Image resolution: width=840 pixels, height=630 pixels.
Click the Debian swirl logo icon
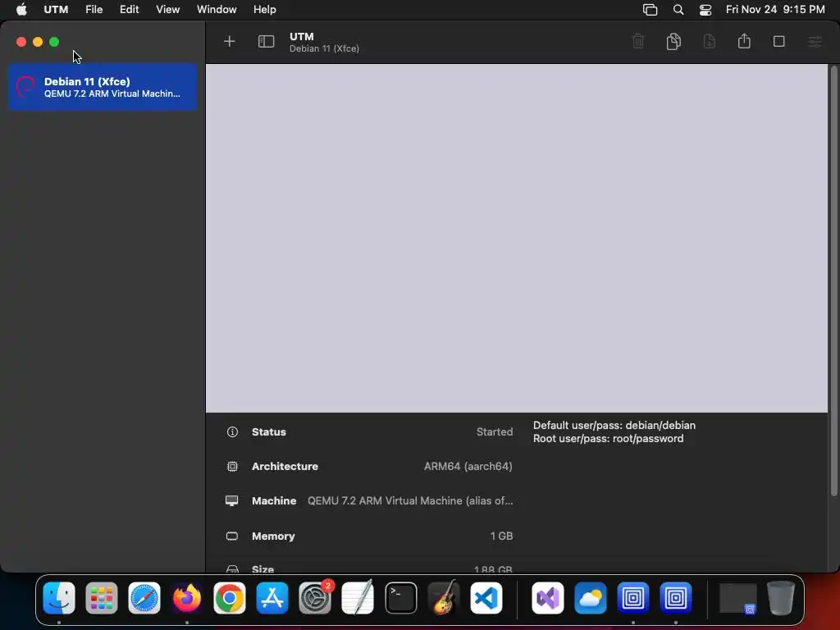(25, 87)
